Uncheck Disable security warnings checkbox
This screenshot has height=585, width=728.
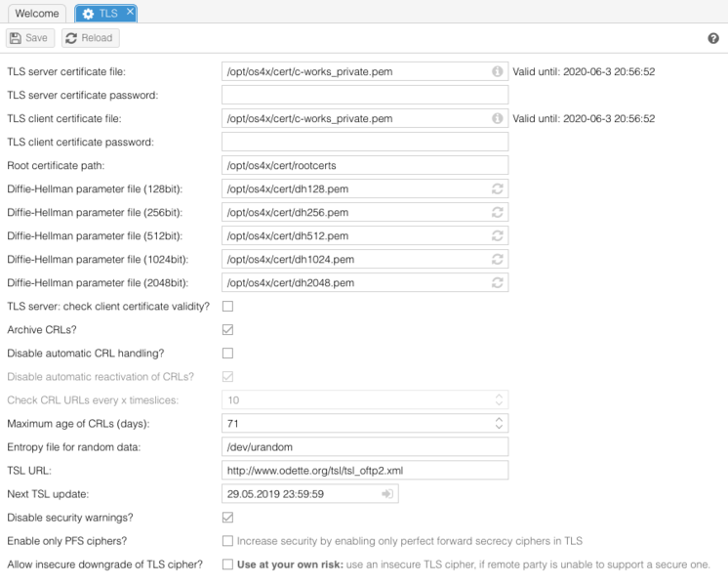click(227, 518)
